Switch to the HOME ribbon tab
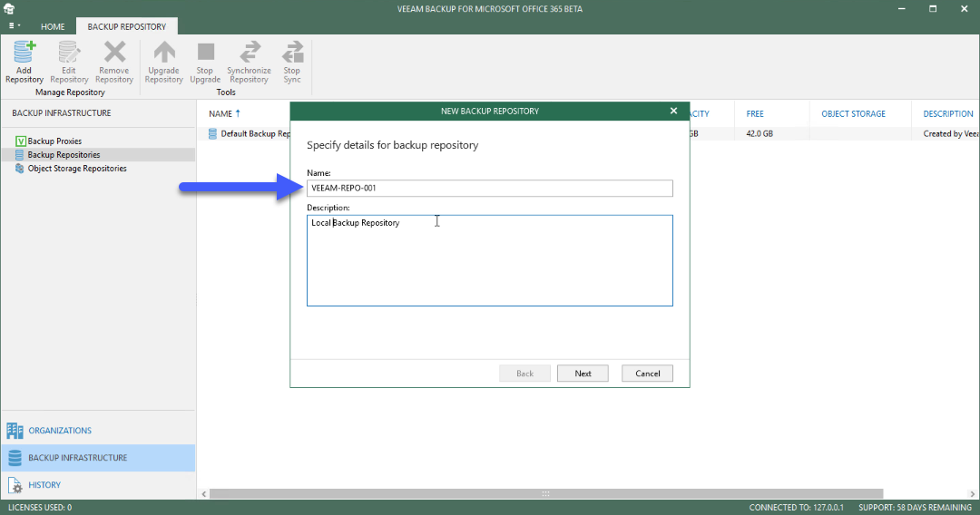 (53, 27)
